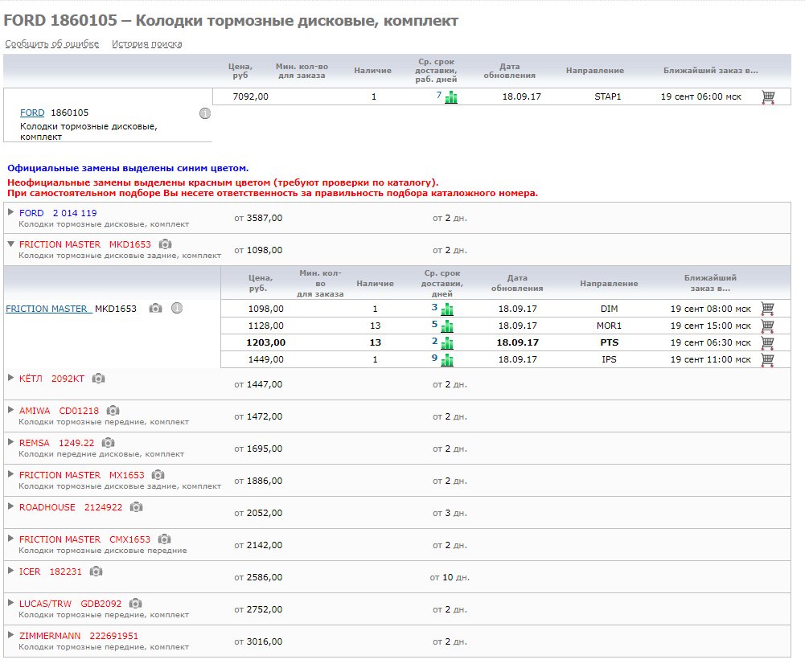Expand FRICTION MASTER MX1653 offers
Viewport: 805px width, 672px height.
[10, 474]
